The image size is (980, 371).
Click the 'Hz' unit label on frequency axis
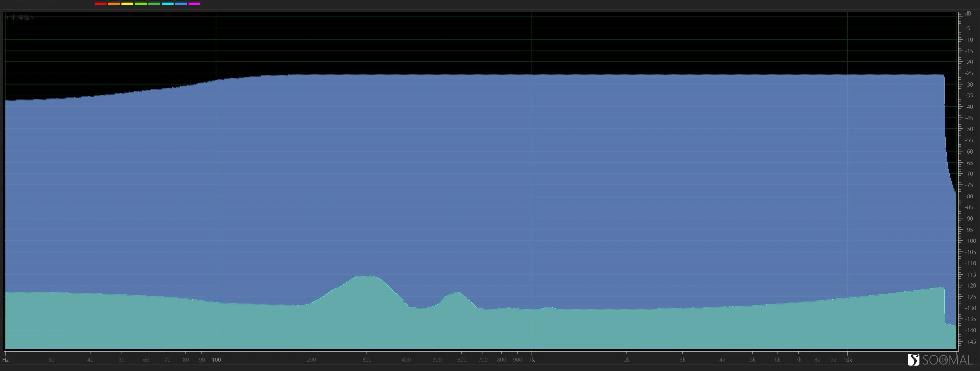tap(5, 360)
